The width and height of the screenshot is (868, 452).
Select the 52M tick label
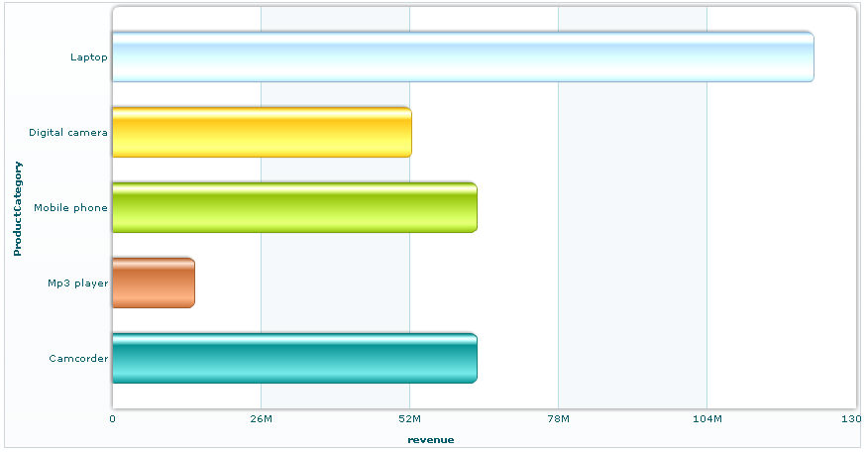click(x=409, y=420)
